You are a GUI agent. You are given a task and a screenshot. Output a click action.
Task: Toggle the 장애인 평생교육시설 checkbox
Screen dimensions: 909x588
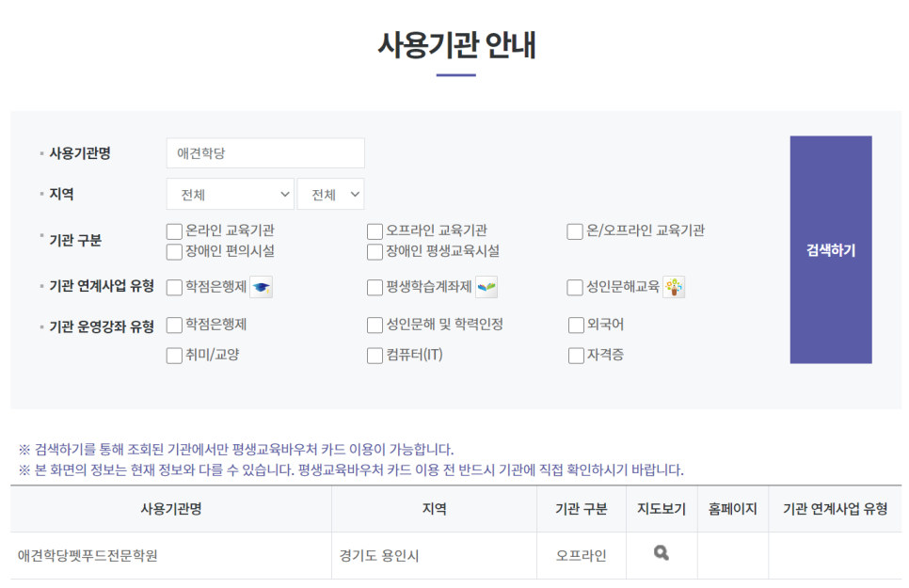(x=375, y=252)
